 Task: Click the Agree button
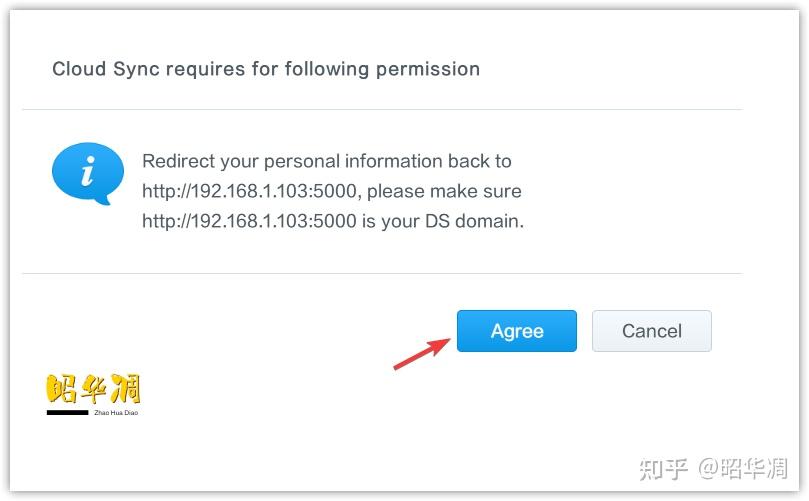click(516, 331)
